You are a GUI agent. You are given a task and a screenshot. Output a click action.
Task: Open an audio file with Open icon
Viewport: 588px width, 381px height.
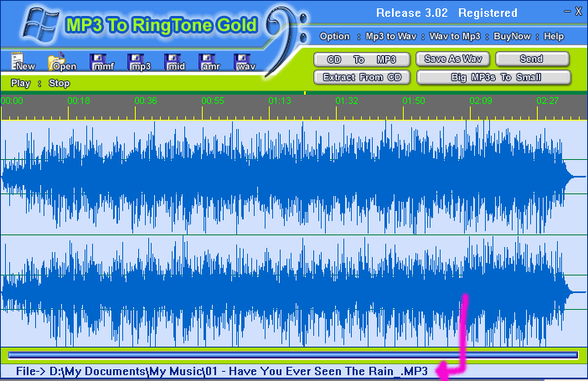click(x=61, y=62)
